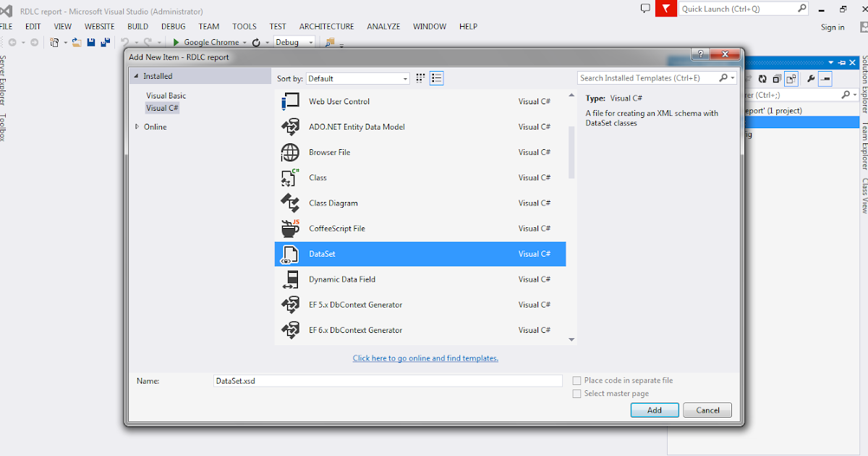This screenshot has height=456, width=868.
Task: Open Solution Explorer Properties wrench icon
Action: [x=811, y=79]
